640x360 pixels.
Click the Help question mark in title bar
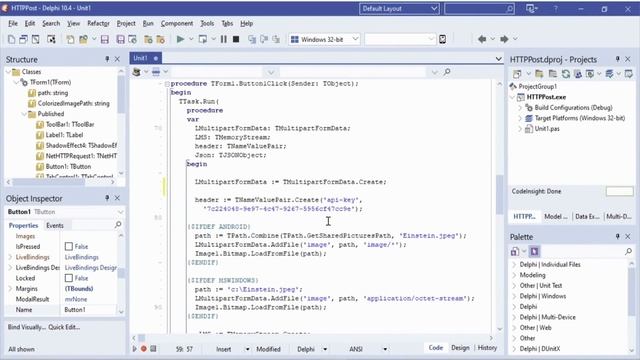coord(556,9)
